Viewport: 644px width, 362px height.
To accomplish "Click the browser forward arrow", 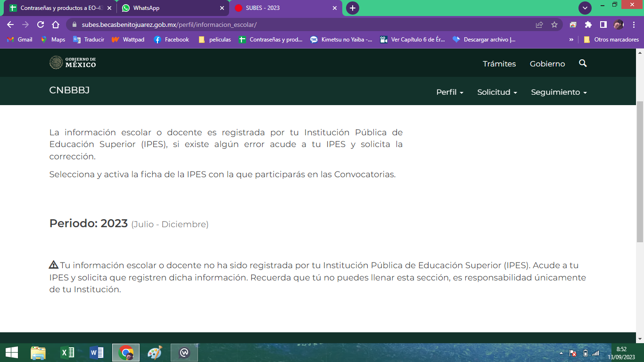I will [25, 25].
